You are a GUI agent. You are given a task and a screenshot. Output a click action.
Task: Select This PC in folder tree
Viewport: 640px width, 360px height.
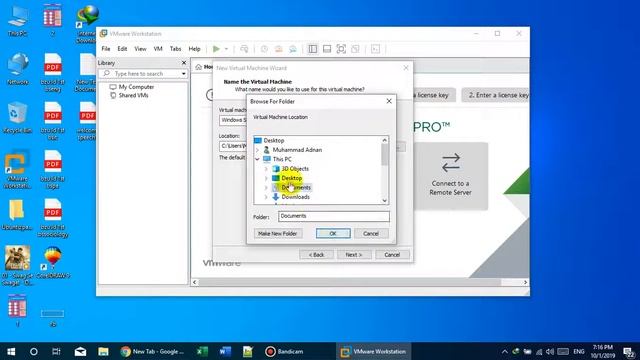[x=282, y=159]
